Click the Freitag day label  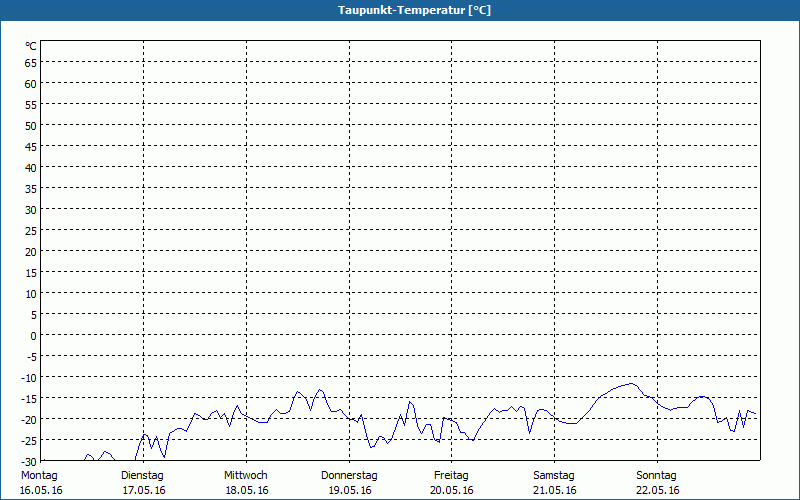[x=451, y=475]
